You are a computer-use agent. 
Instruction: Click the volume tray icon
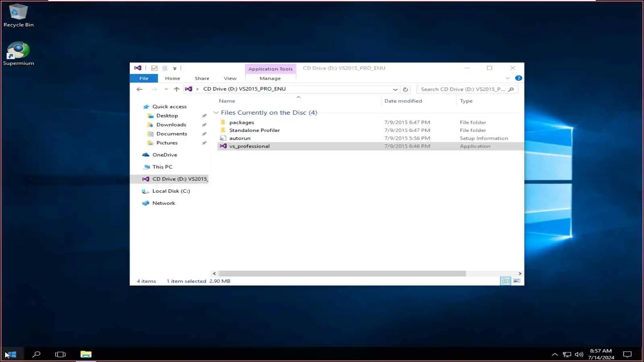pos(579,354)
